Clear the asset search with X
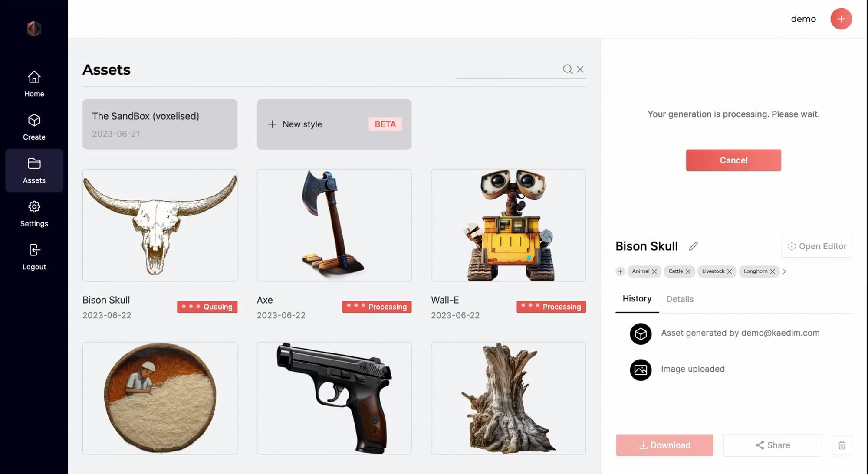Viewport: 868px width, 474px height. [580, 69]
